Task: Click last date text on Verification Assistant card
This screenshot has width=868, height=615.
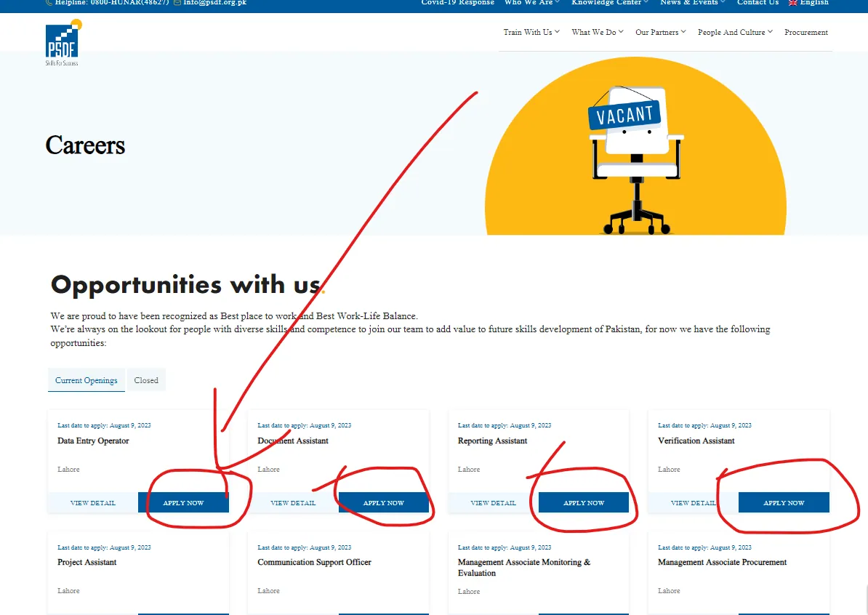Action: pyautogui.click(x=704, y=425)
